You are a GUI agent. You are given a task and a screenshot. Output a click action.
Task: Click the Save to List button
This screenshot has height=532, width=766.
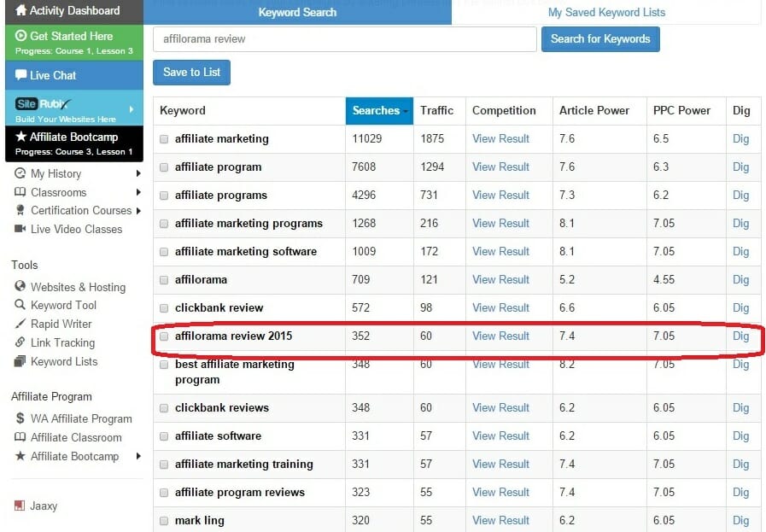(x=191, y=73)
